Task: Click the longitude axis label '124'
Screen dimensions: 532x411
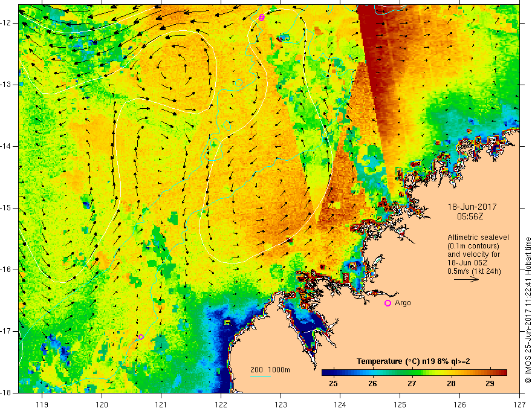Action: [340, 404]
